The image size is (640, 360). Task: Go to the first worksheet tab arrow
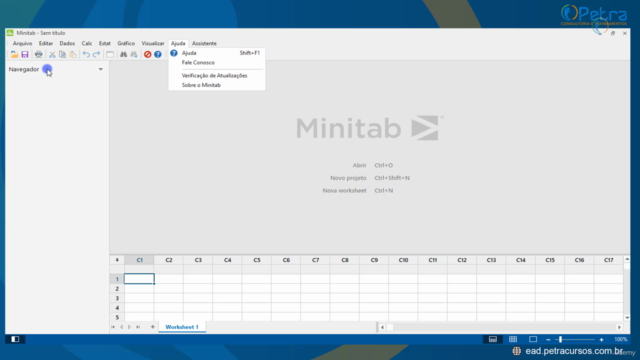click(x=113, y=327)
